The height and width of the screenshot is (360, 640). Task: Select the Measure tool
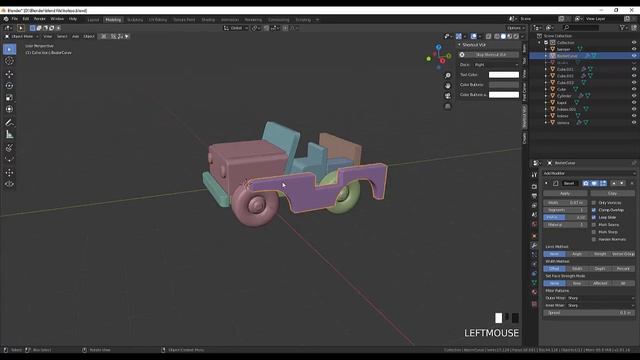click(9, 134)
